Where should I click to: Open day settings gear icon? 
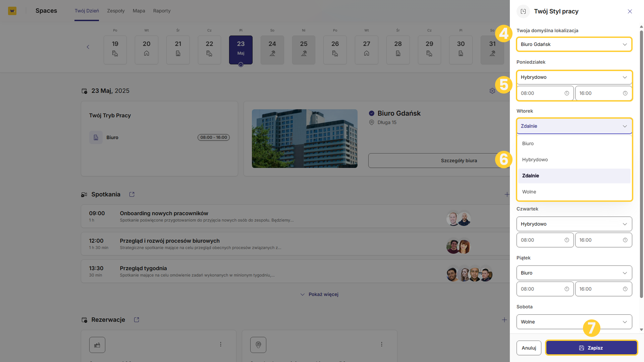[492, 91]
